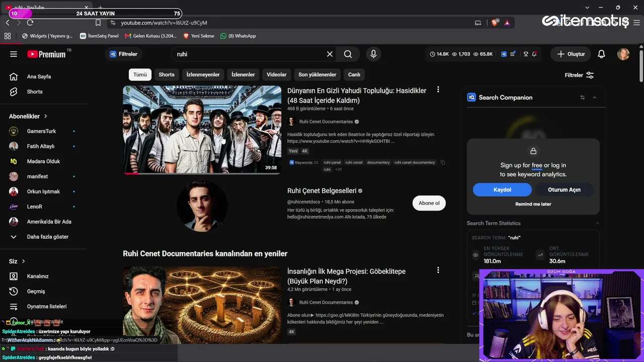Open the vidIQ Filtreler button
Image resolution: width=644 pixels, height=362 pixels.
[x=124, y=54]
